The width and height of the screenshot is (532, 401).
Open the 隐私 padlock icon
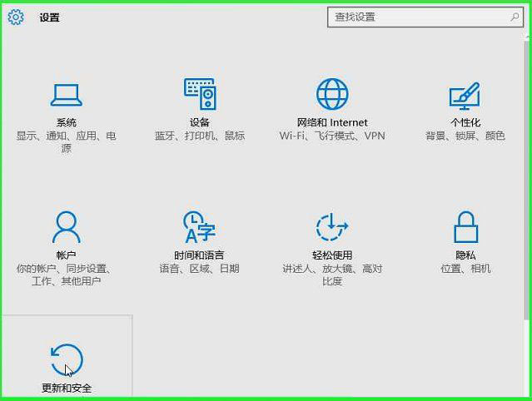coord(465,227)
